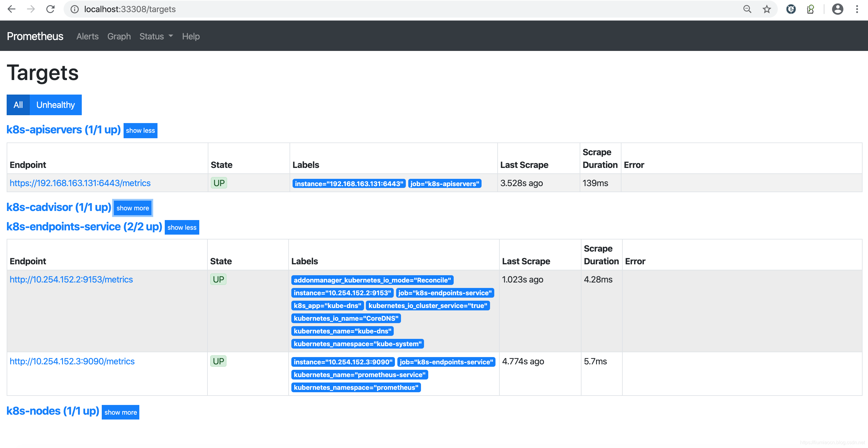Click the Targets page heading
The width and height of the screenshot is (868, 448).
pos(42,72)
